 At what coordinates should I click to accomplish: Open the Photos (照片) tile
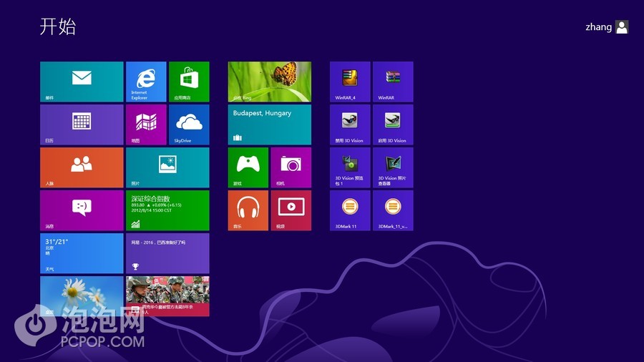pos(167,167)
